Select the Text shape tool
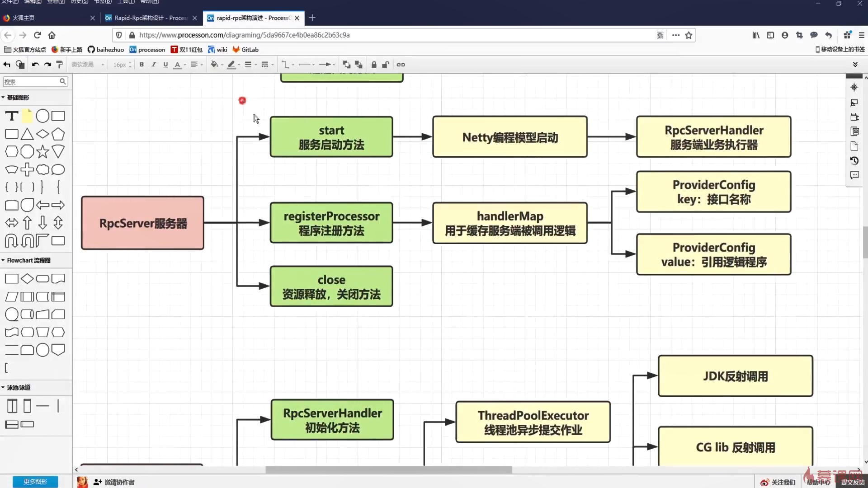Viewport: 868px width, 488px height. coord(11,116)
